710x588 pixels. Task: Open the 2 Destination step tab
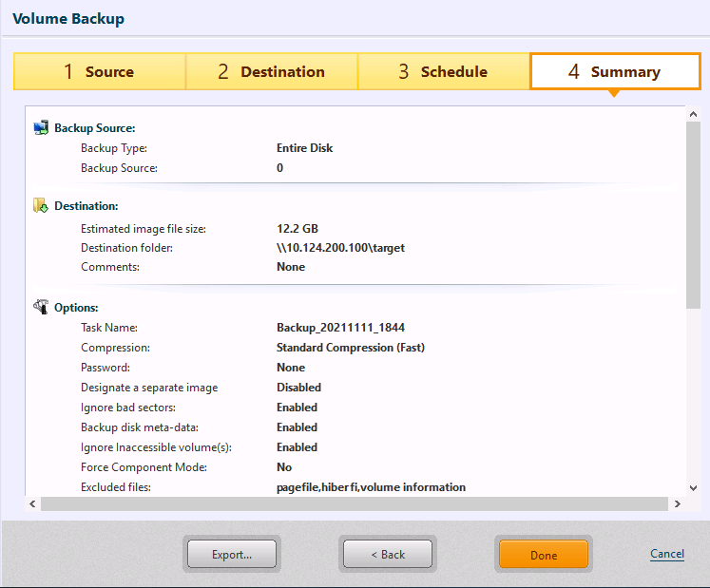(271, 72)
